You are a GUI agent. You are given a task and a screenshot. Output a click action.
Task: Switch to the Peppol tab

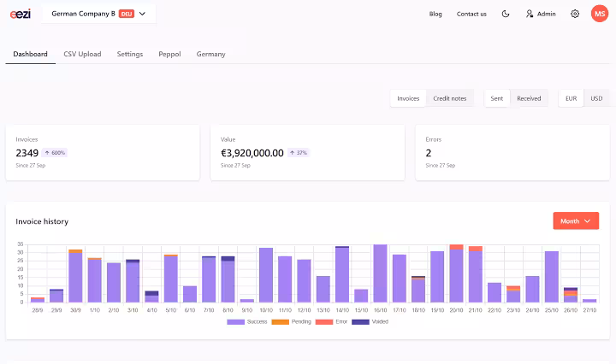tap(169, 54)
